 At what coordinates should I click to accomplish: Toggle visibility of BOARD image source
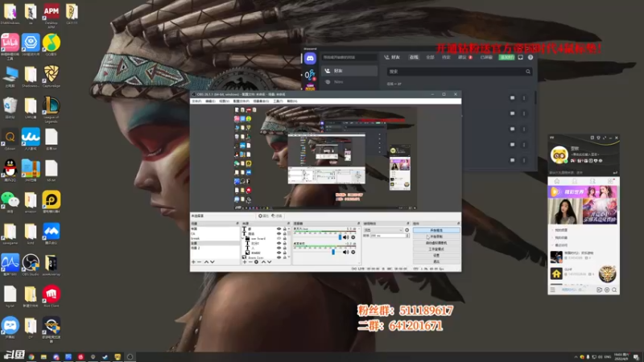(x=279, y=253)
